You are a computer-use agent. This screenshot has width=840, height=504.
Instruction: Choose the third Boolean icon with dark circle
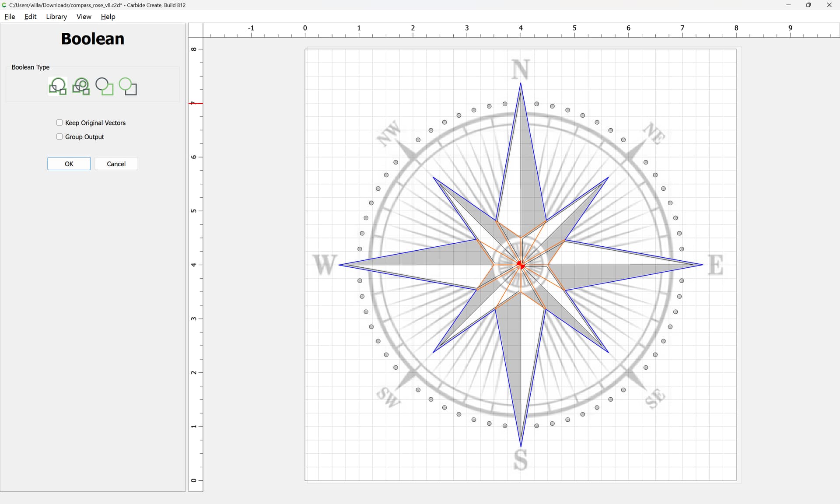104,86
